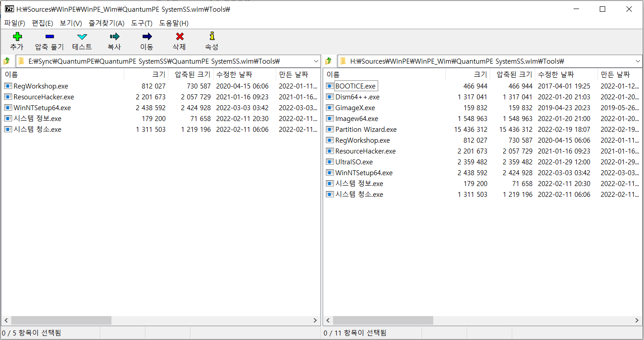This screenshot has width=644, height=340.
Task: Click right arrow of left pane scrollbar
Action: [315, 320]
